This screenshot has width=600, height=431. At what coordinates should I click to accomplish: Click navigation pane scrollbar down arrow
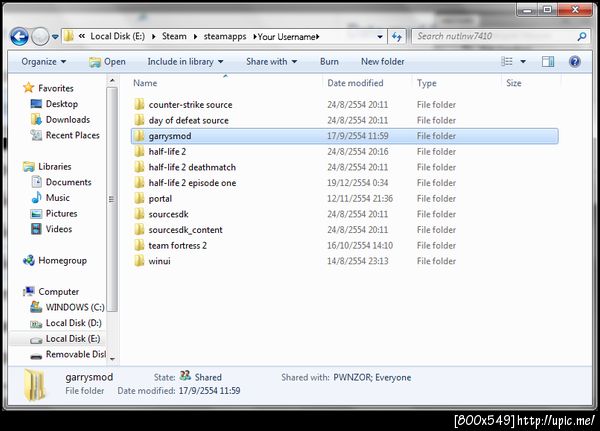coord(112,359)
